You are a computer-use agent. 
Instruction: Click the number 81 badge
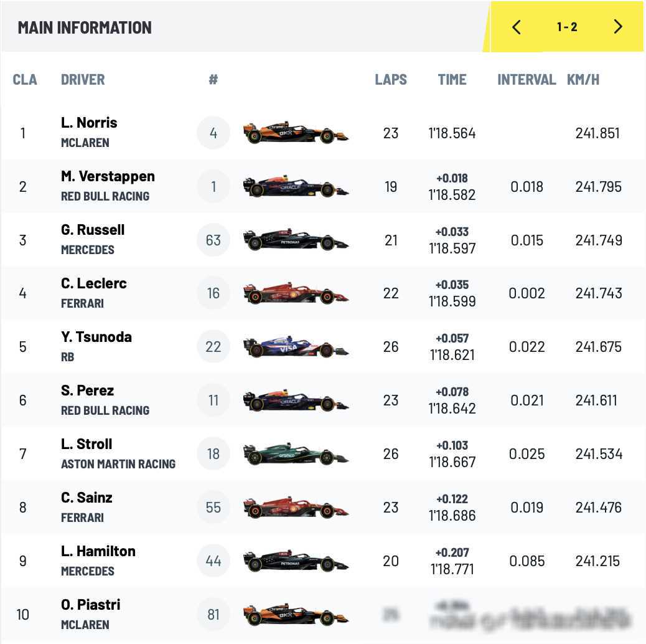pyautogui.click(x=213, y=615)
